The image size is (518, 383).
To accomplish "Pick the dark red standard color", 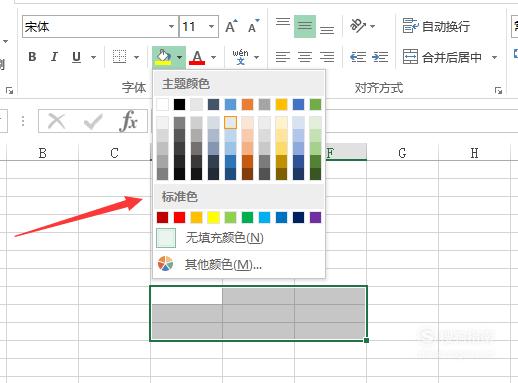I will [x=162, y=218].
